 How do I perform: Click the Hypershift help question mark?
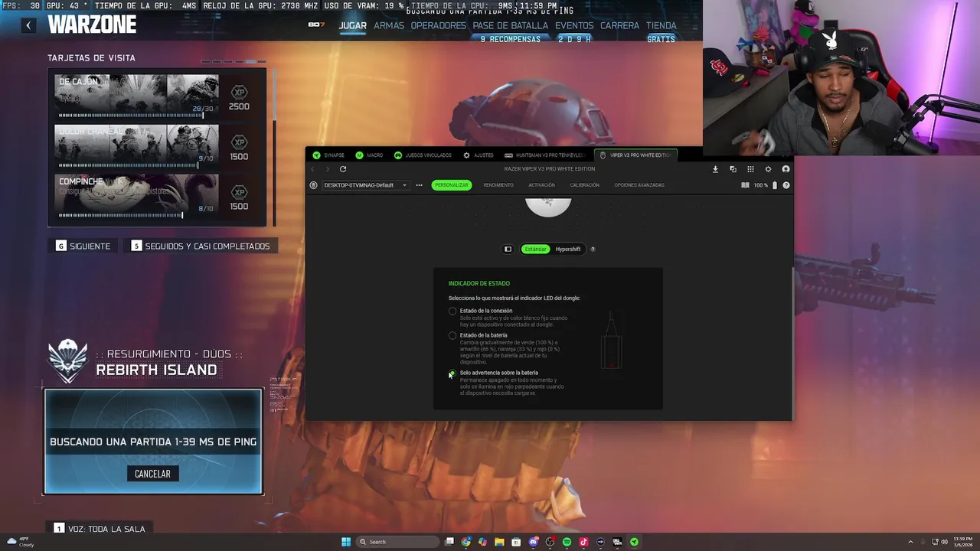click(x=593, y=249)
